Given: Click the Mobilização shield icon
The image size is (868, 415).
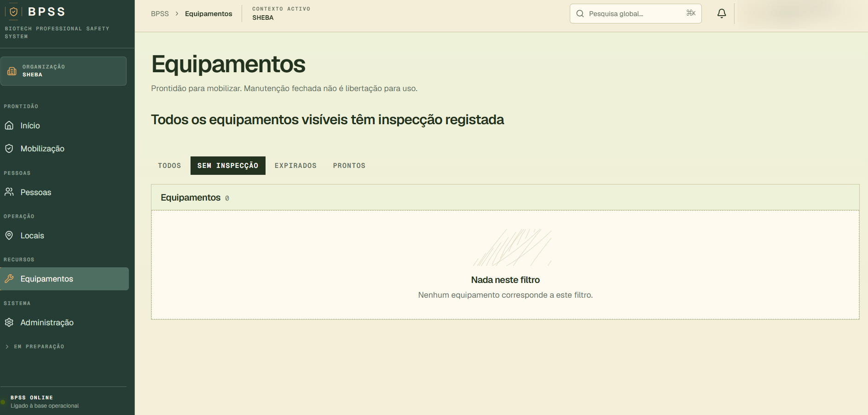Looking at the screenshot, I should tap(9, 148).
